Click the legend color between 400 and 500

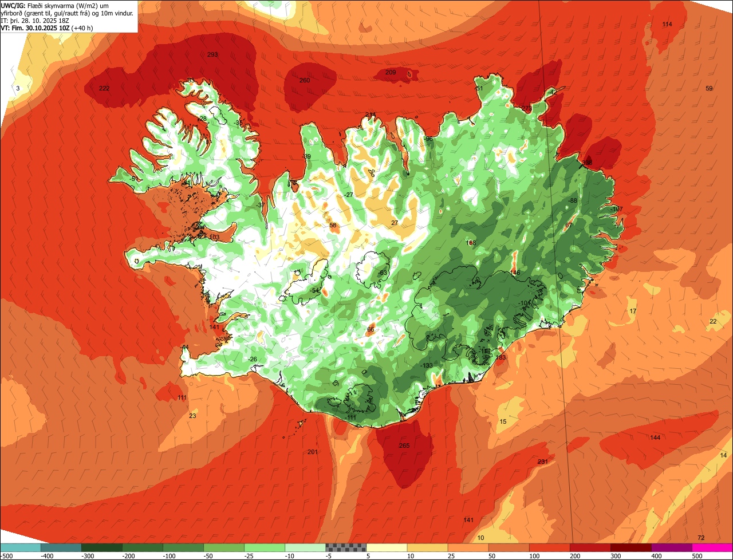pyautogui.click(x=672, y=547)
